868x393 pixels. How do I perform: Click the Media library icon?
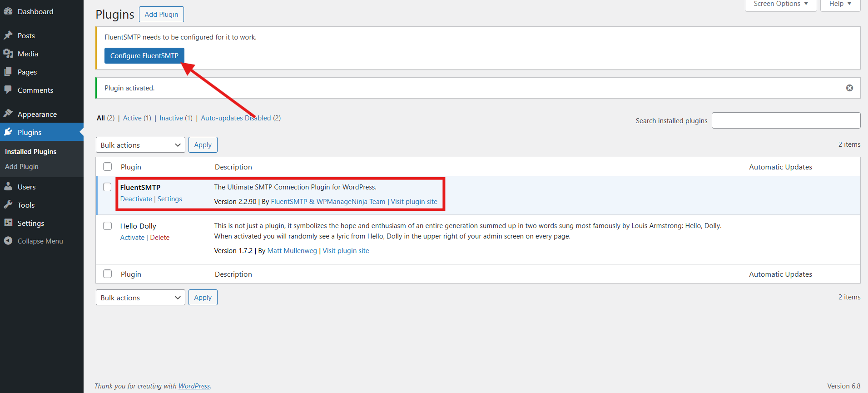(x=8, y=54)
